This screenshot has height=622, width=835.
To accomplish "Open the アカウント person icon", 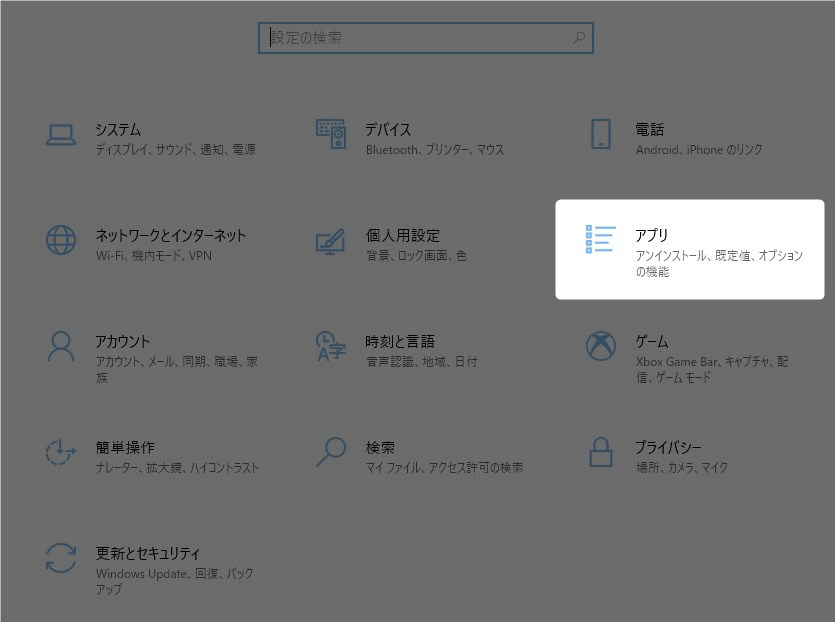I will (x=61, y=346).
